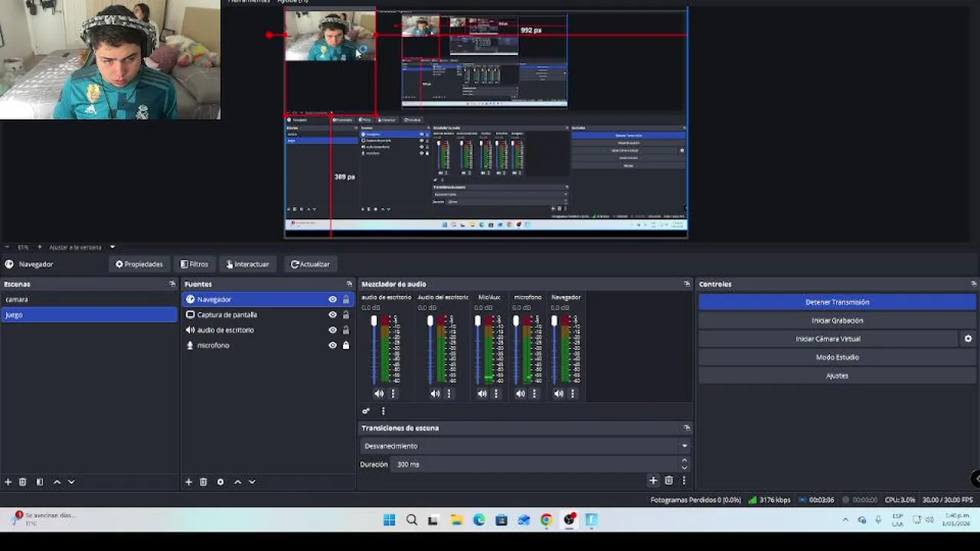Click Iniciar Cámara Virtual
Screen dimensions: 980x551
[828, 339]
